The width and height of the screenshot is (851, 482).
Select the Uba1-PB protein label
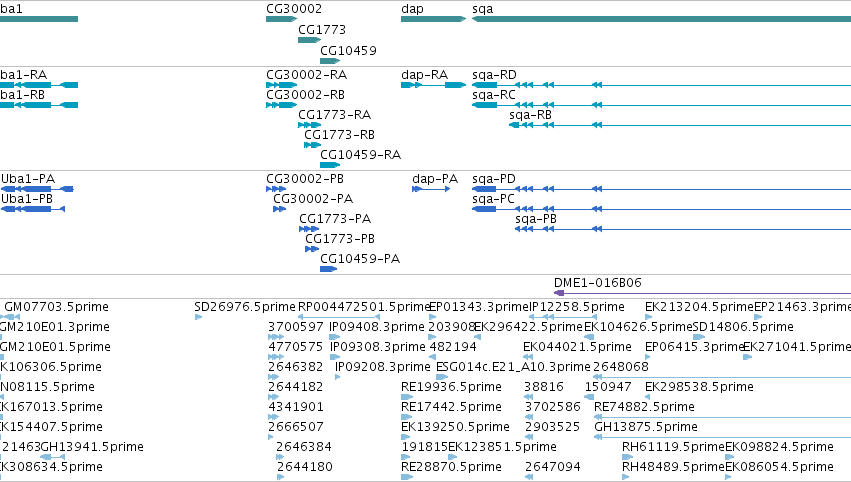(27, 199)
